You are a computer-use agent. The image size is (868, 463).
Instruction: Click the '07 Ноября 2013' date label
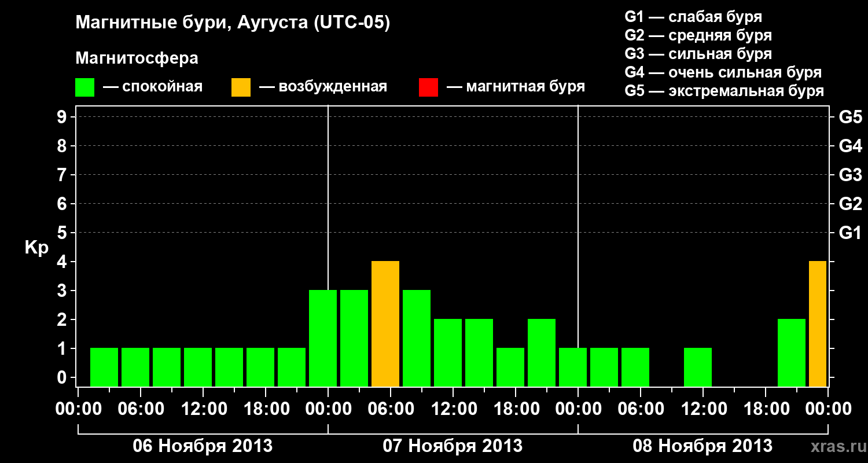click(453, 446)
